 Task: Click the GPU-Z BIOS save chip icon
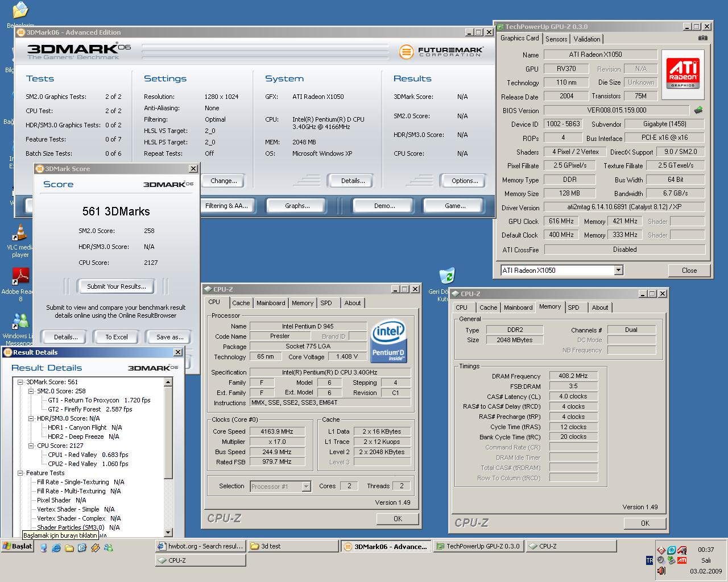(x=698, y=110)
